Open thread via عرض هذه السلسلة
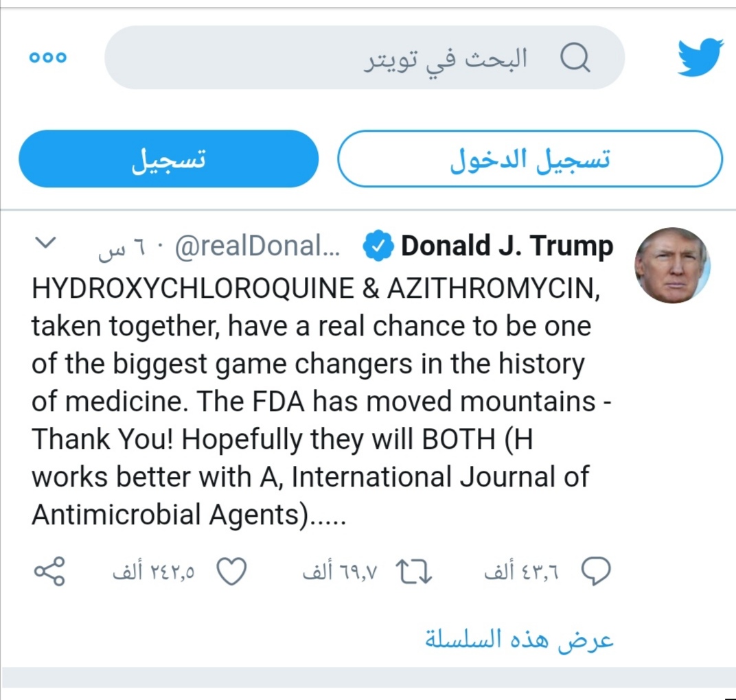The image size is (736, 700). pyautogui.click(x=519, y=640)
